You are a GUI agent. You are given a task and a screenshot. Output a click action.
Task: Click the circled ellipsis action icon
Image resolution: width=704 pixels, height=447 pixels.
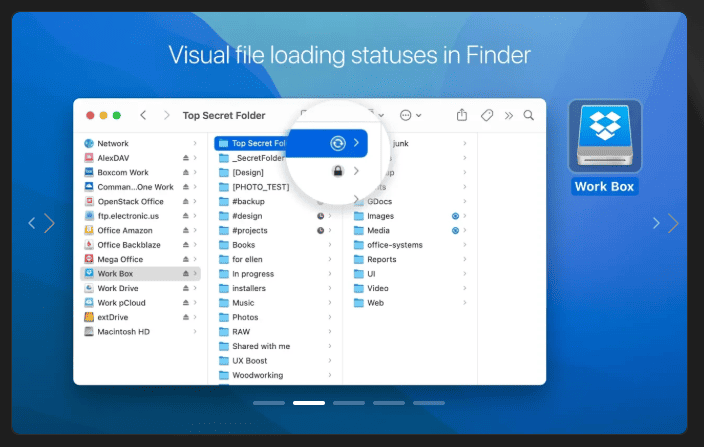click(405, 115)
